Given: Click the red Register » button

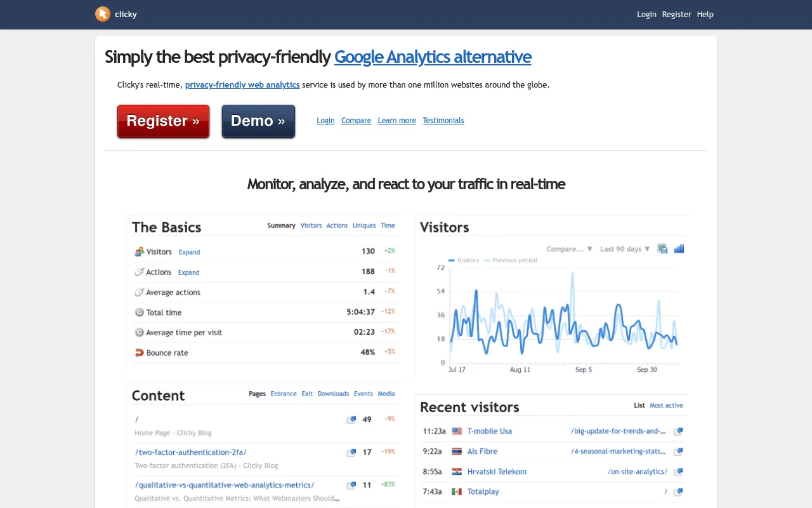Looking at the screenshot, I should pyautogui.click(x=163, y=121).
